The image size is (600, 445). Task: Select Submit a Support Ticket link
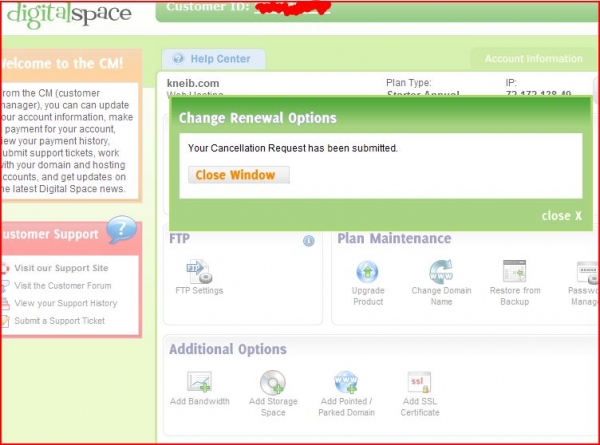(59, 321)
